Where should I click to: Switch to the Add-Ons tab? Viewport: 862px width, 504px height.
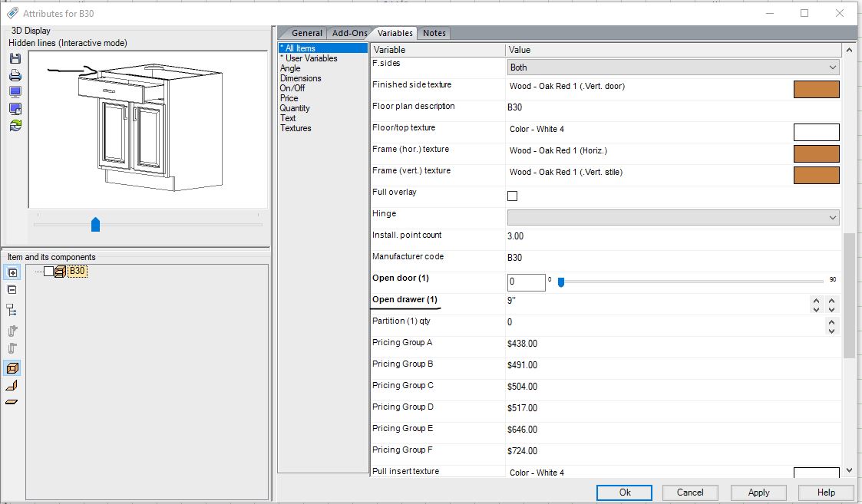tap(350, 33)
